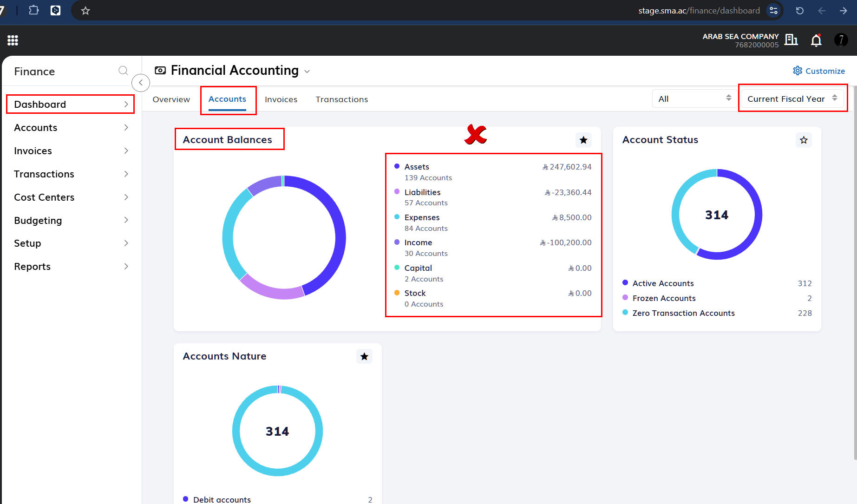Expand the Cost Centers sidebar item
This screenshot has height=504, width=857.
(x=71, y=197)
